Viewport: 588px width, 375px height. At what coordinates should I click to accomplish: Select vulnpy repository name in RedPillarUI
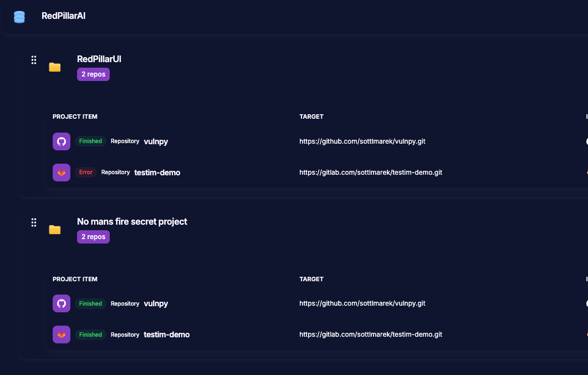(156, 141)
